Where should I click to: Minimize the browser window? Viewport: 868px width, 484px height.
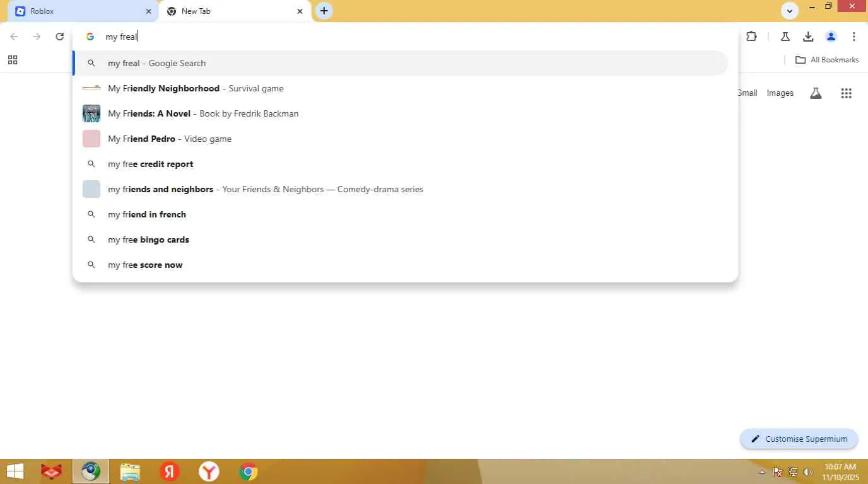812,7
